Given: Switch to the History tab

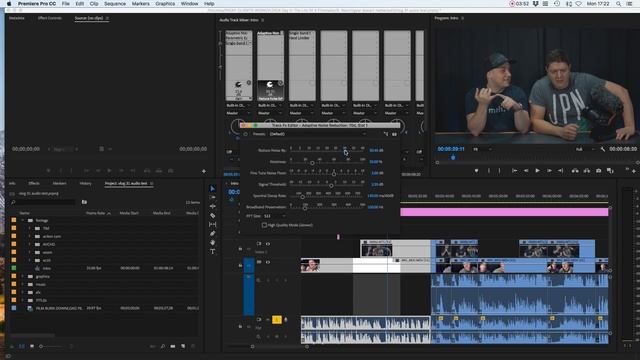Looking at the screenshot, I should click(x=85, y=183).
